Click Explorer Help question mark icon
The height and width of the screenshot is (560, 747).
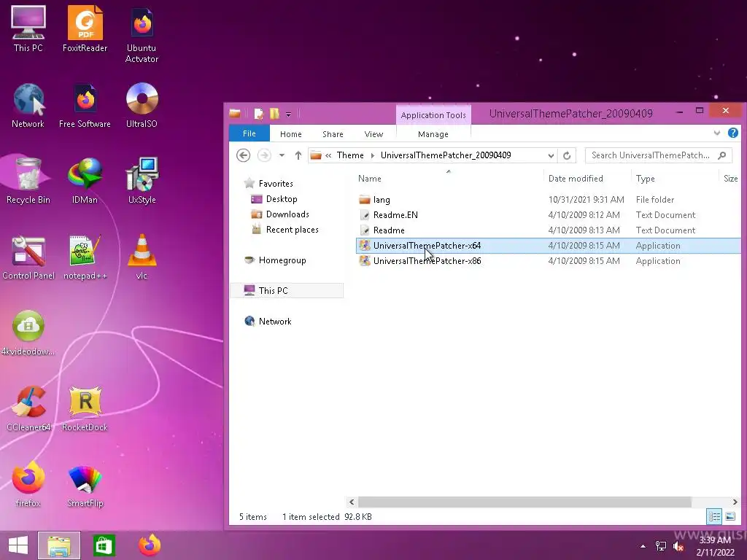coord(733,133)
